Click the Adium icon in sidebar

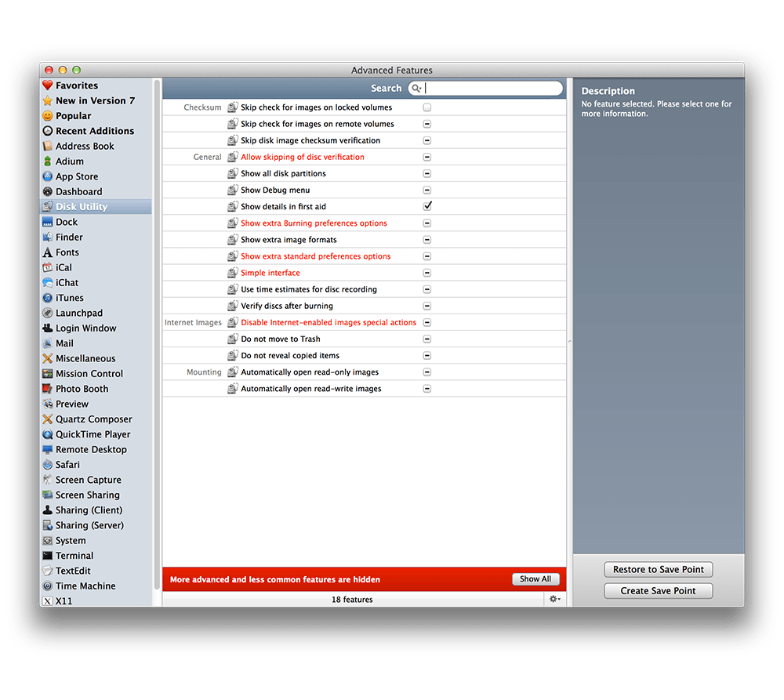[x=48, y=161]
